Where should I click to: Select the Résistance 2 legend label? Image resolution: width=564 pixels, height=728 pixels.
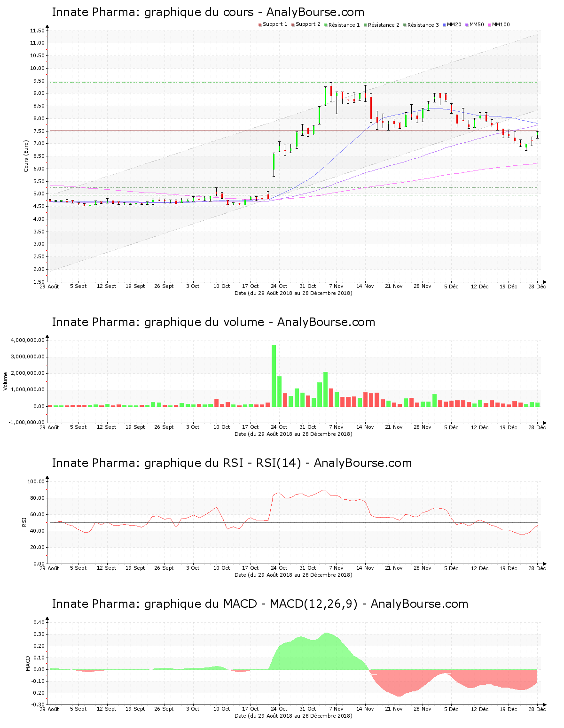[384, 25]
